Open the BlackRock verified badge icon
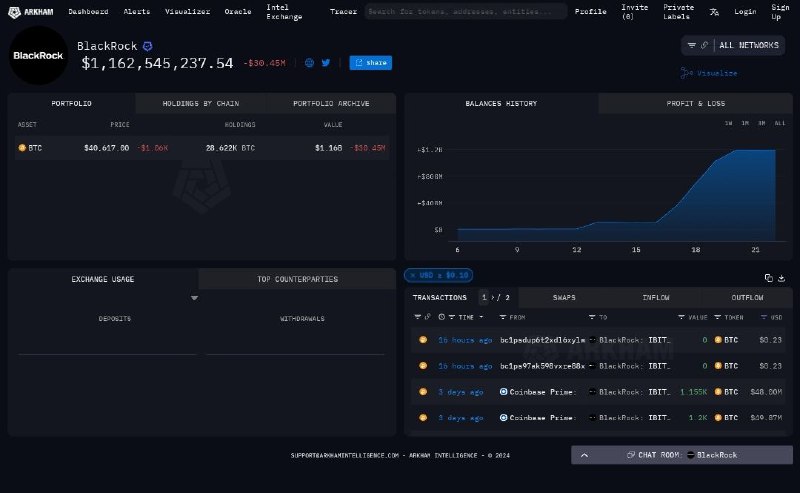The width and height of the screenshot is (800, 493). [147, 46]
